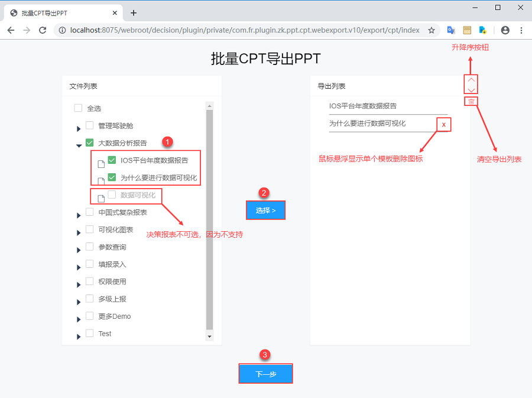Bookmark this page with the star
The width and height of the screenshot is (532, 398).
[432, 30]
